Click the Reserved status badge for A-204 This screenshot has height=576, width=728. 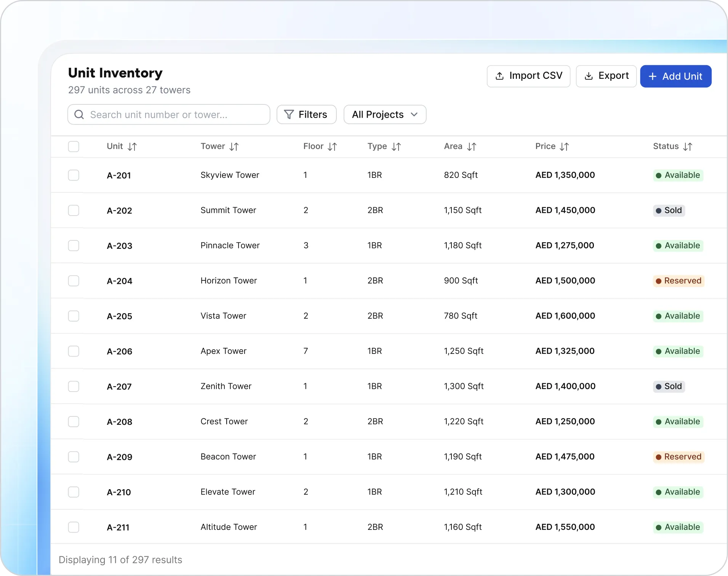(678, 281)
